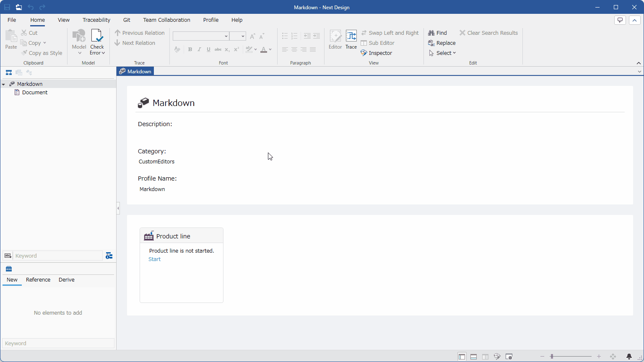Toggle Underline formatting
Viewport: 644px width, 362px height.
coord(208,49)
